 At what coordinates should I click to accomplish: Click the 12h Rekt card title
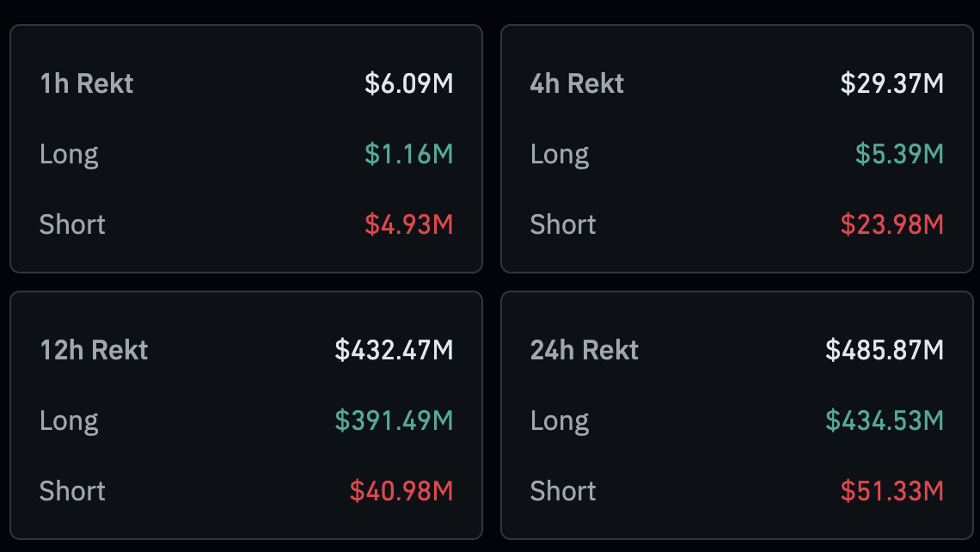click(x=94, y=350)
